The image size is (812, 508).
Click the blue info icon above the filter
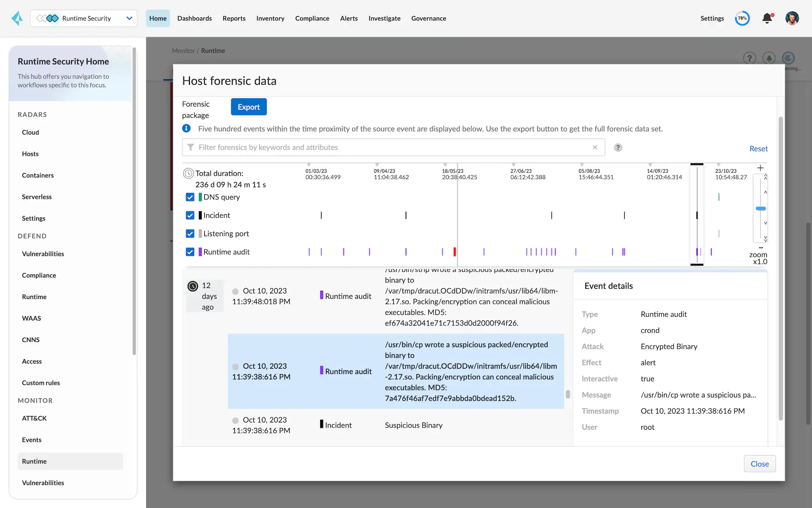pos(186,128)
